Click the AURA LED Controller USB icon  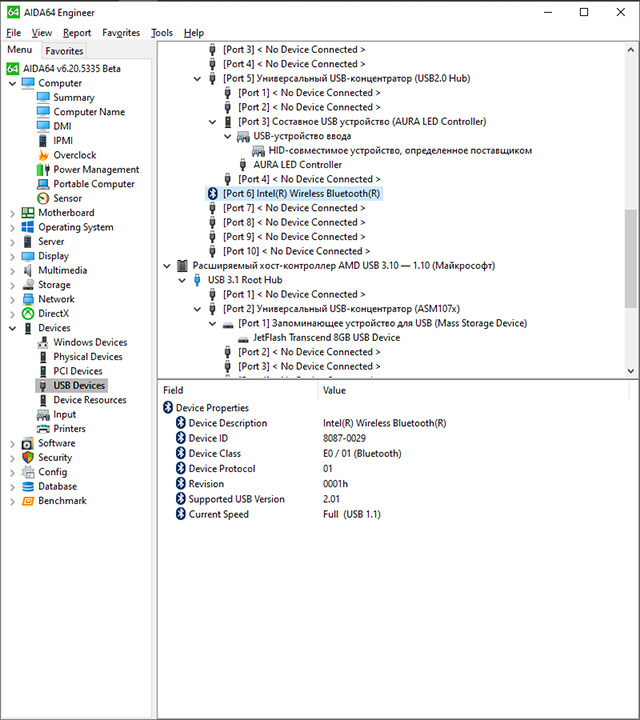(x=243, y=165)
